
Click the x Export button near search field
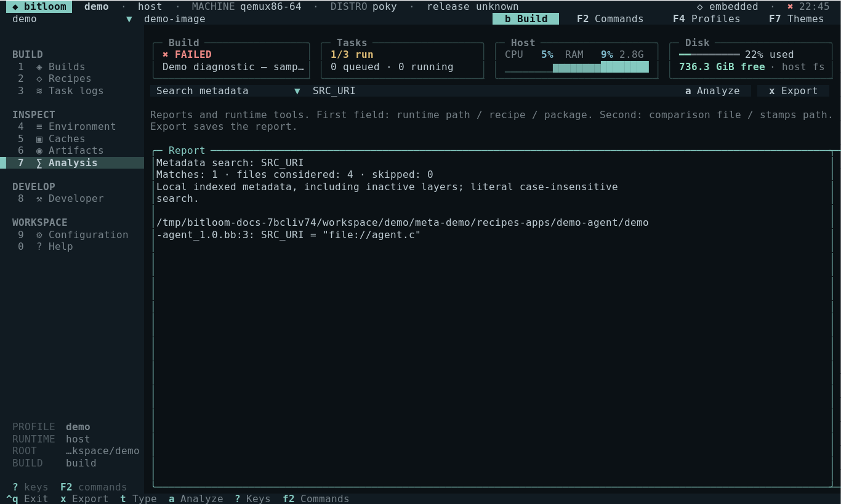pos(794,91)
